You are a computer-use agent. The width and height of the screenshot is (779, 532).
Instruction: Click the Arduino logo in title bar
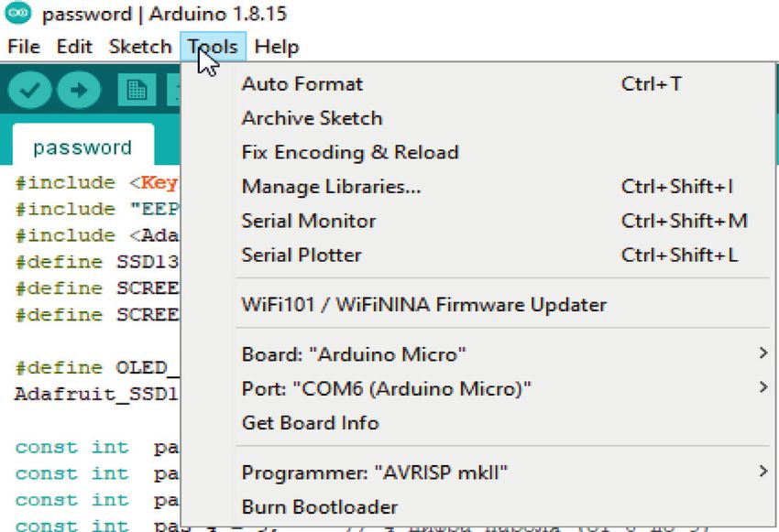tap(18, 13)
